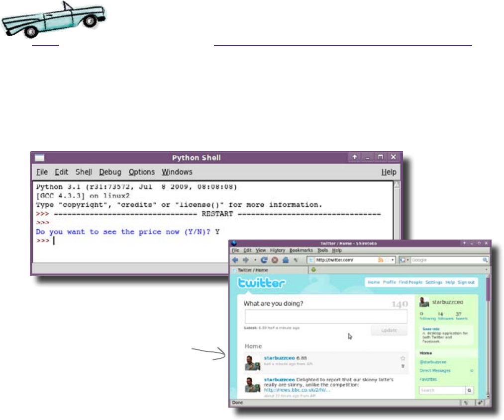
Task: Click the site favicon in address bar
Action: tap(311, 260)
